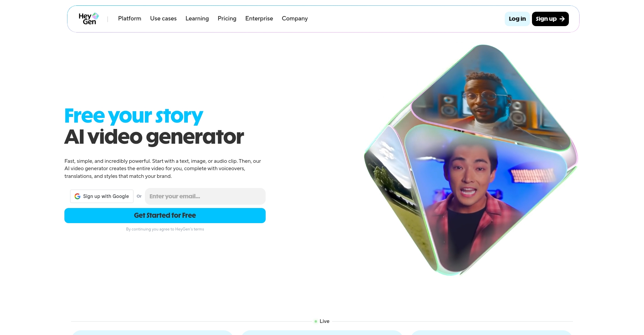The height and width of the screenshot is (335, 644).
Task: Expand the Company menu
Action: (295, 18)
